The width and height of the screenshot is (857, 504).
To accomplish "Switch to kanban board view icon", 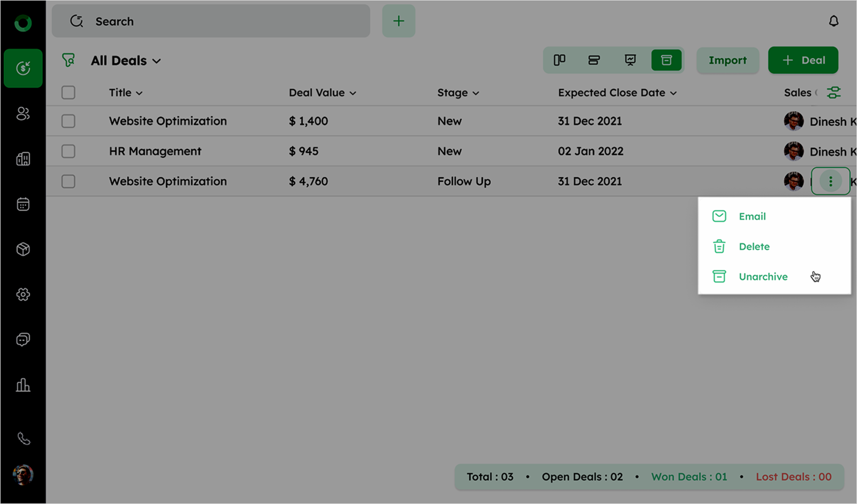I will coord(559,60).
